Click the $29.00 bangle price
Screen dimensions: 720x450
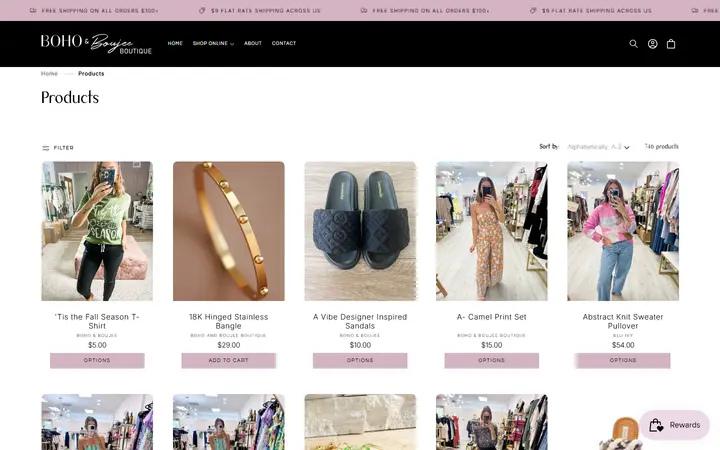(x=229, y=345)
